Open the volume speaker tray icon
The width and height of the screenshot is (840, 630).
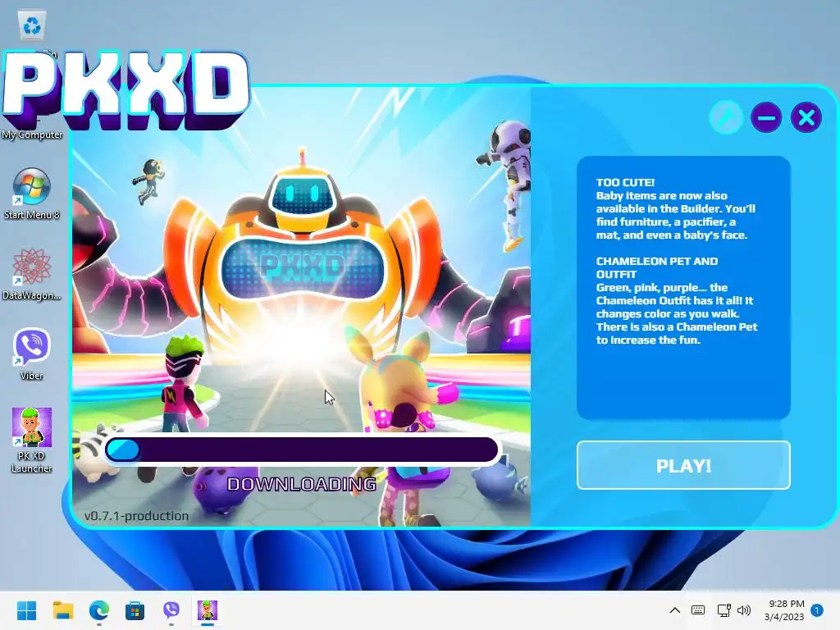743,610
